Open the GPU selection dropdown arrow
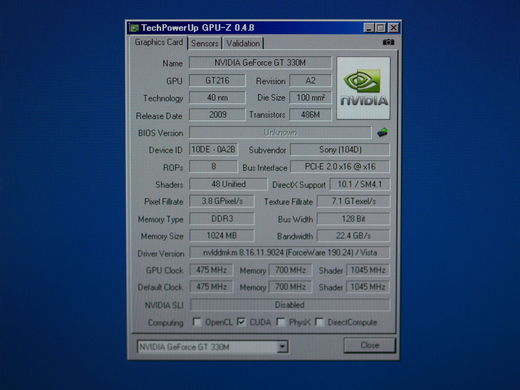This screenshot has height=390, width=520. pyautogui.click(x=282, y=347)
